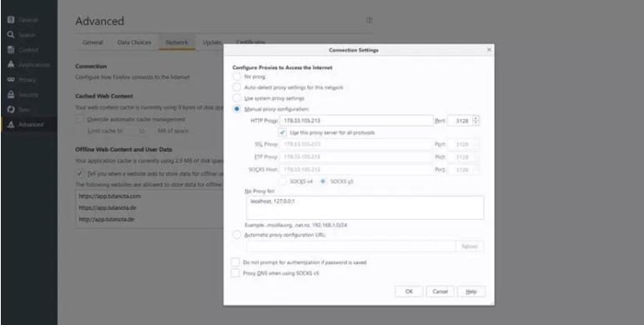644x325 pixels.
Task: Open General preferences sidebar icon
Action: [x=11, y=20]
